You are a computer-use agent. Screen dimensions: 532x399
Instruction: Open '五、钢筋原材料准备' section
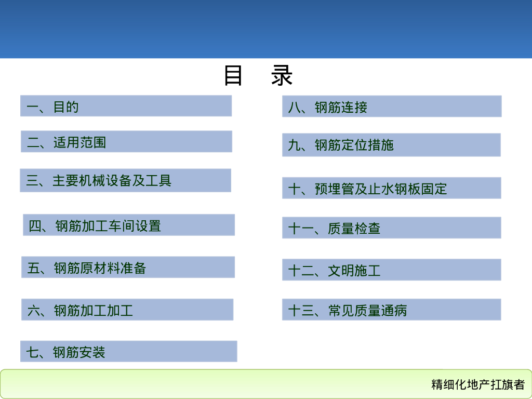click(128, 268)
